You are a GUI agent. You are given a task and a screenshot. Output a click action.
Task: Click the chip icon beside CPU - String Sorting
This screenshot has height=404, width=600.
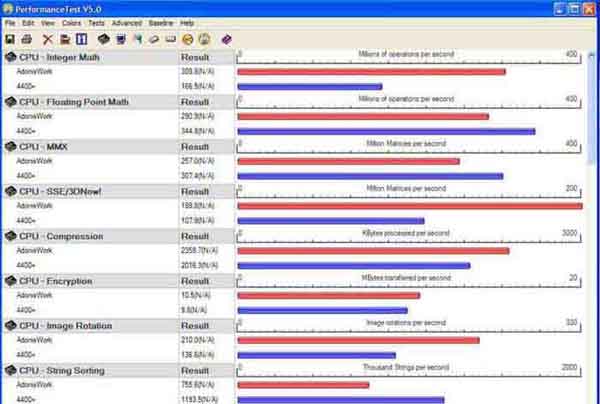pyautogui.click(x=11, y=370)
